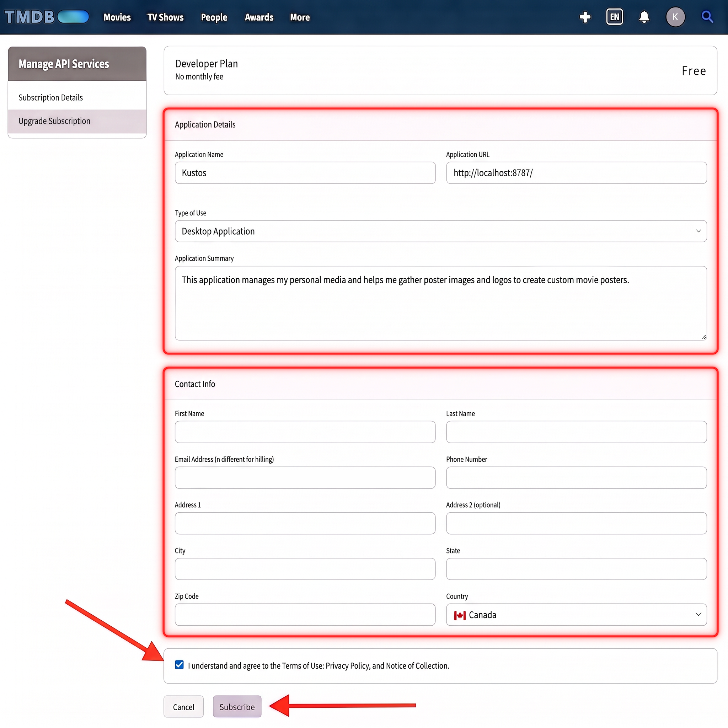728x728 pixels.
Task: Click the search magnifier icon
Action: pos(707,17)
